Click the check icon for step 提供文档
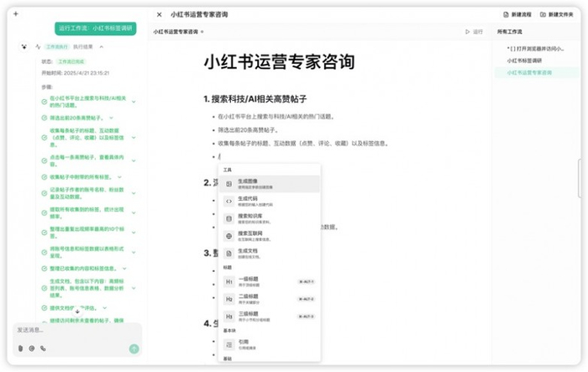Viewport: 588px width, 372px height. (44, 308)
